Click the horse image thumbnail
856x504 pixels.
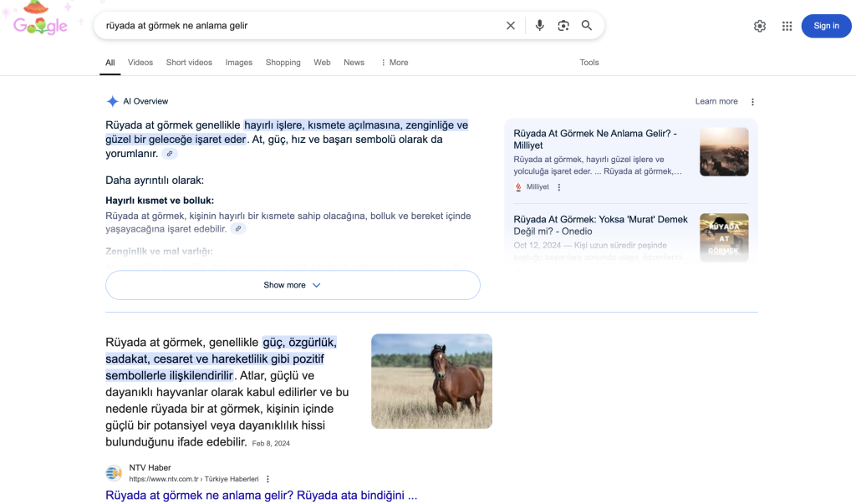pos(431,381)
